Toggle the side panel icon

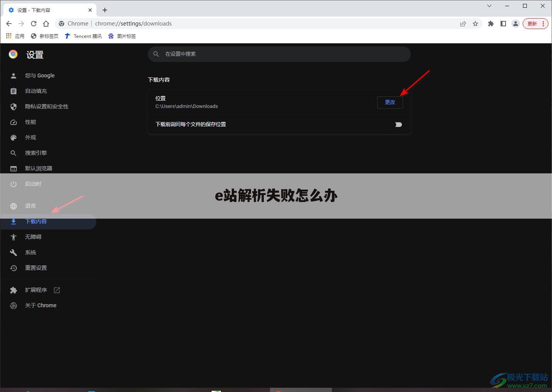(x=503, y=24)
